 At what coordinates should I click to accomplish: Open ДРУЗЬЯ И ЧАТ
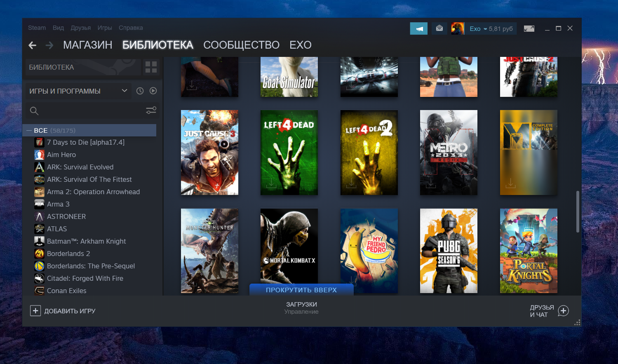[x=542, y=311]
